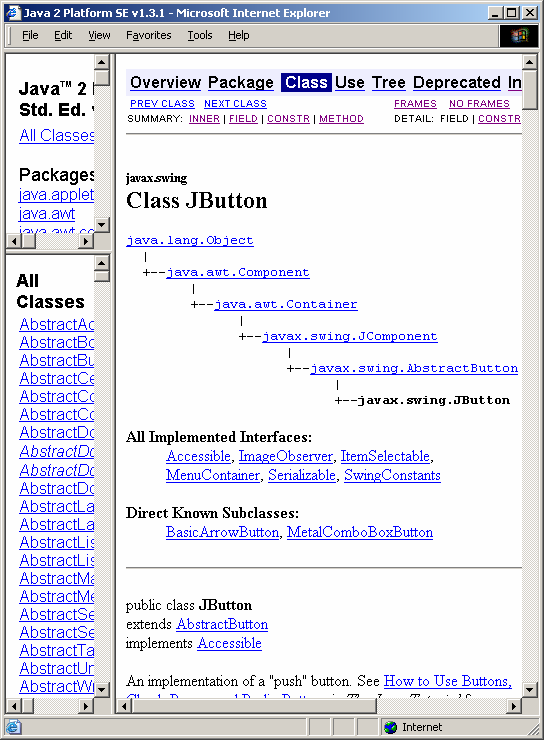Click All Classes frame scroll right arrow

(85, 706)
